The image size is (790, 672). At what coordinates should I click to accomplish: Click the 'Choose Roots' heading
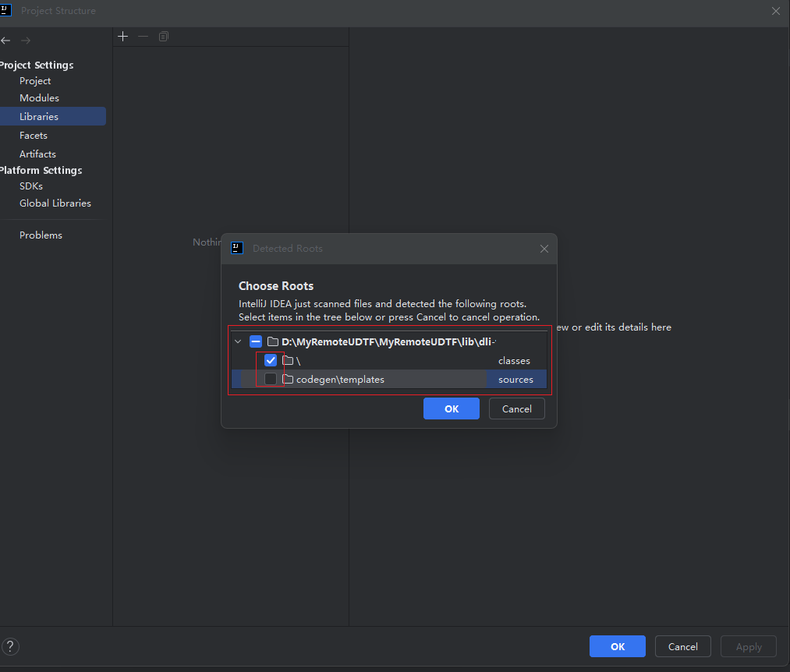pos(276,286)
